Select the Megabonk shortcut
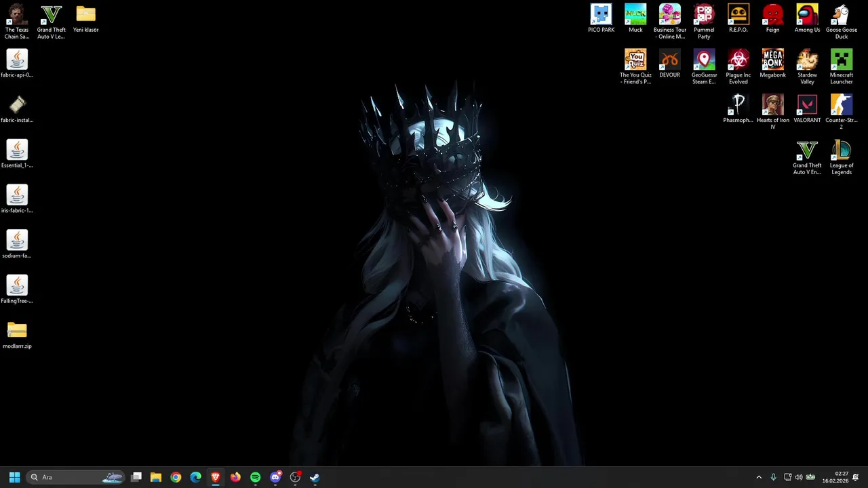Screen dimensions: 868x488 click(772, 64)
